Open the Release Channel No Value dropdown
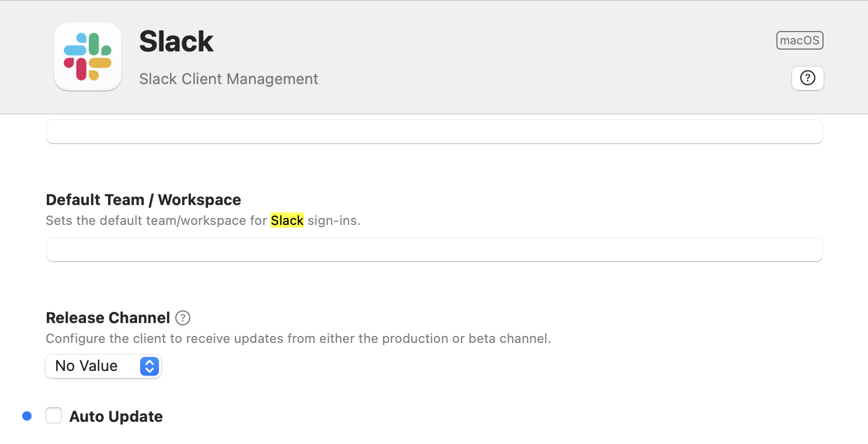The image size is (868, 444). [103, 366]
